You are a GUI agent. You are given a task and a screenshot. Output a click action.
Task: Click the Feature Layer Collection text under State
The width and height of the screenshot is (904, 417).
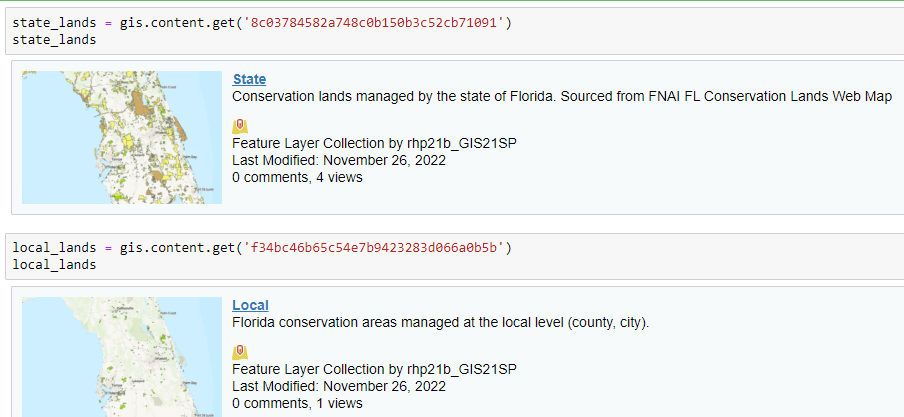tap(374, 143)
